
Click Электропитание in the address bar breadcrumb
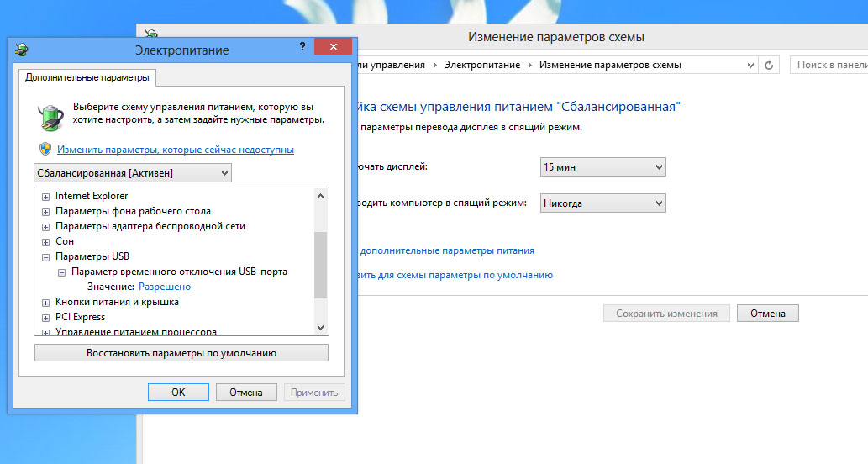click(x=481, y=65)
